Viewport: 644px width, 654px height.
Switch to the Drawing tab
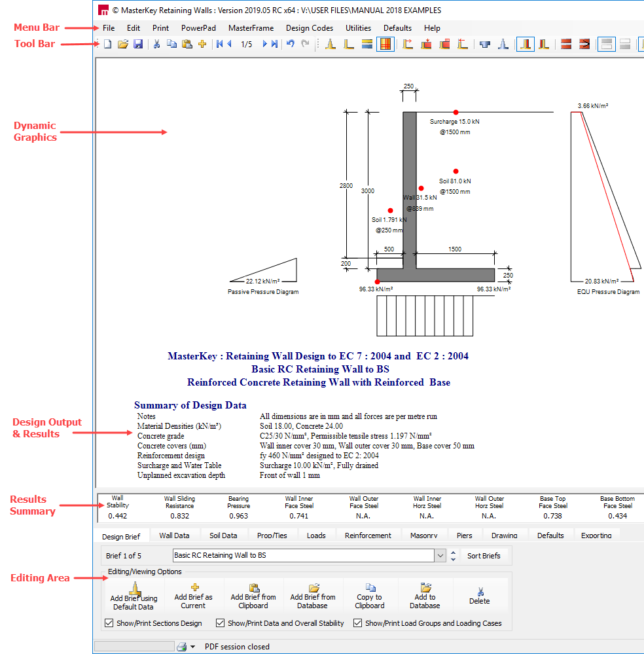[505, 536]
